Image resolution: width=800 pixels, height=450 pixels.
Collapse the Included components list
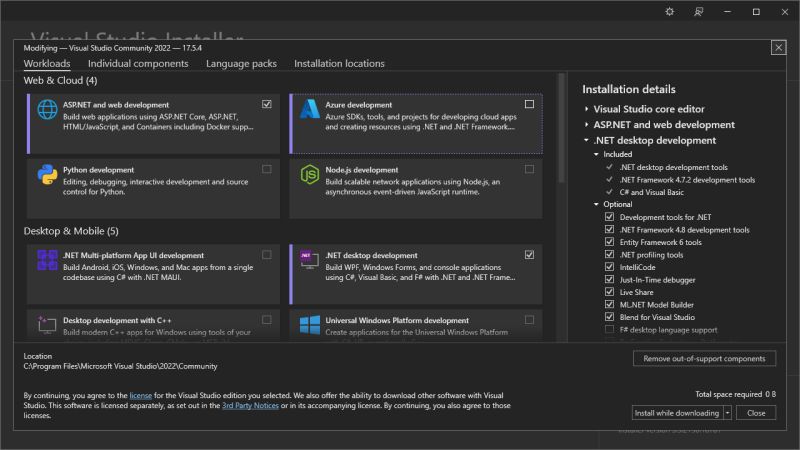596,154
